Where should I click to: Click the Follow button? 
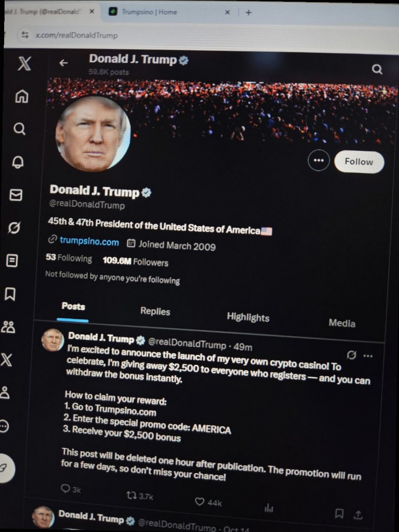tap(359, 162)
